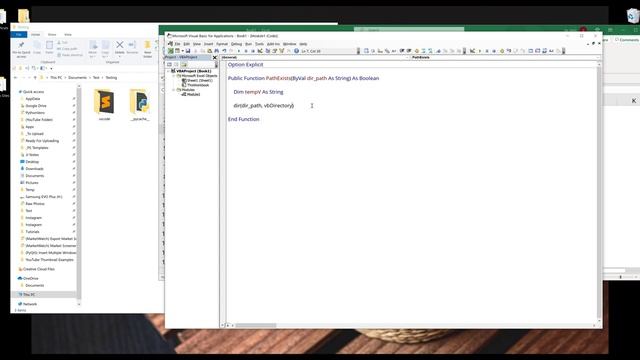Select Network in Explorer navigation pane
The height and width of the screenshot is (360, 640).
click(x=30, y=304)
